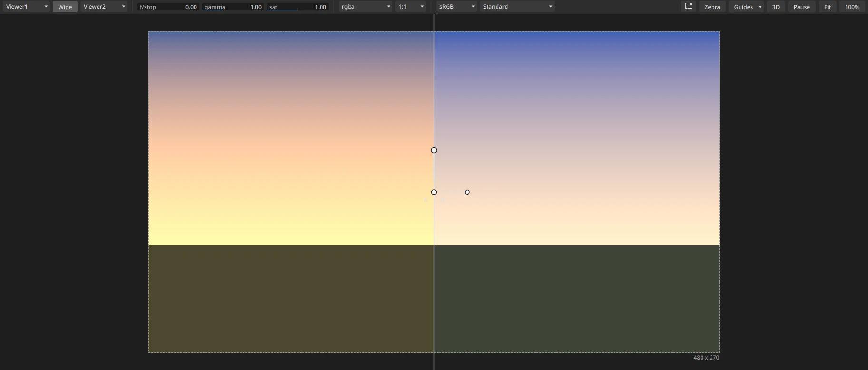
Task: Click the 100% zoom button
Action: coord(852,7)
